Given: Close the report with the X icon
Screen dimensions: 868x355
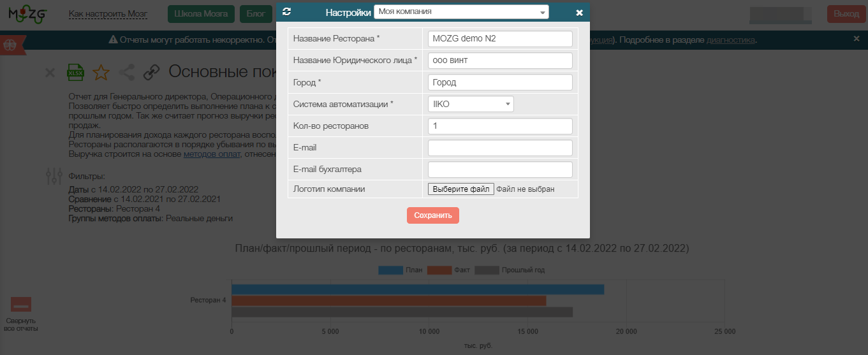Looking at the screenshot, I should pyautogui.click(x=50, y=73).
